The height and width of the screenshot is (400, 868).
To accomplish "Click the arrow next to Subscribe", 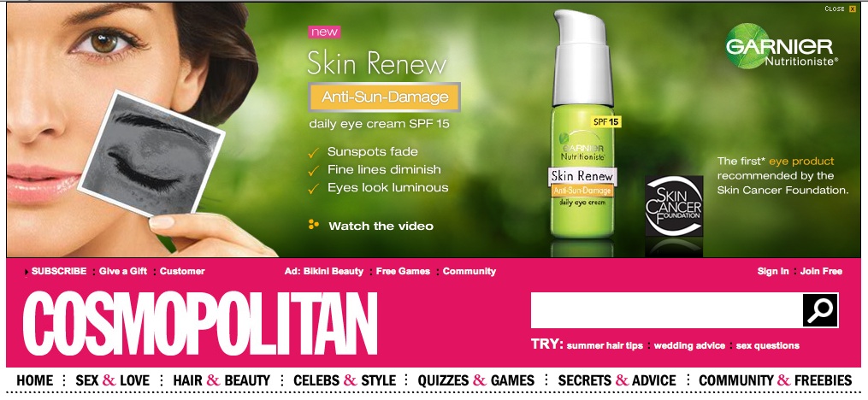I will pyautogui.click(x=27, y=272).
